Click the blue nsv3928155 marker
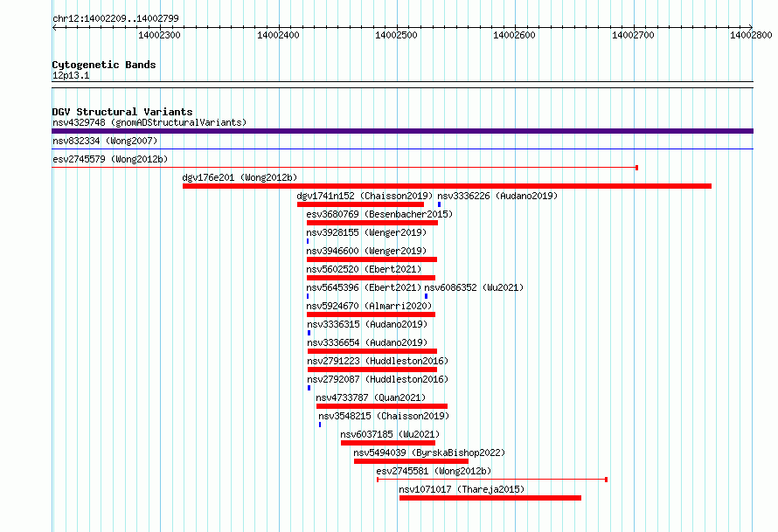 pos(308,241)
